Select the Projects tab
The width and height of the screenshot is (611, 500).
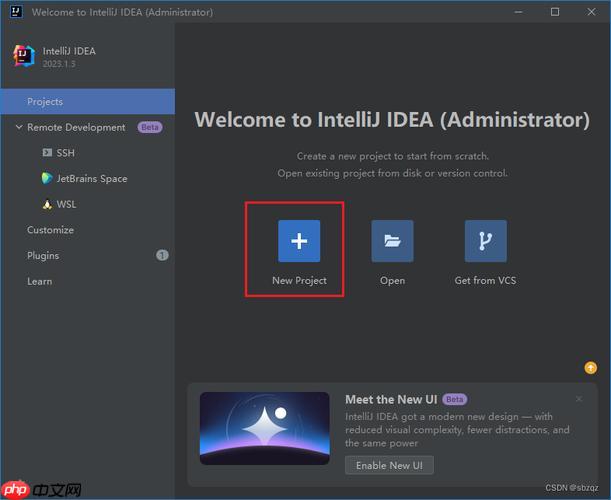pos(88,101)
